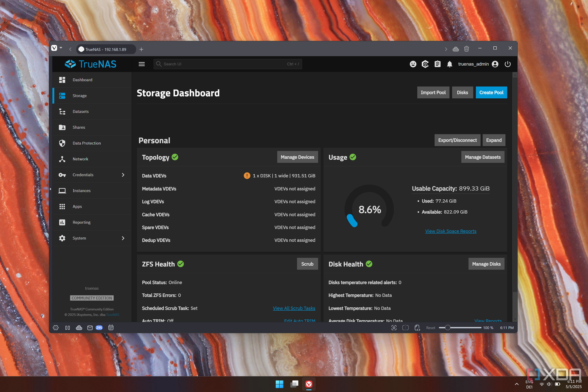The height and width of the screenshot is (392, 588).
Task: Expand the System menu chevron
Action: pyautogui.click(x=123, y=238)
